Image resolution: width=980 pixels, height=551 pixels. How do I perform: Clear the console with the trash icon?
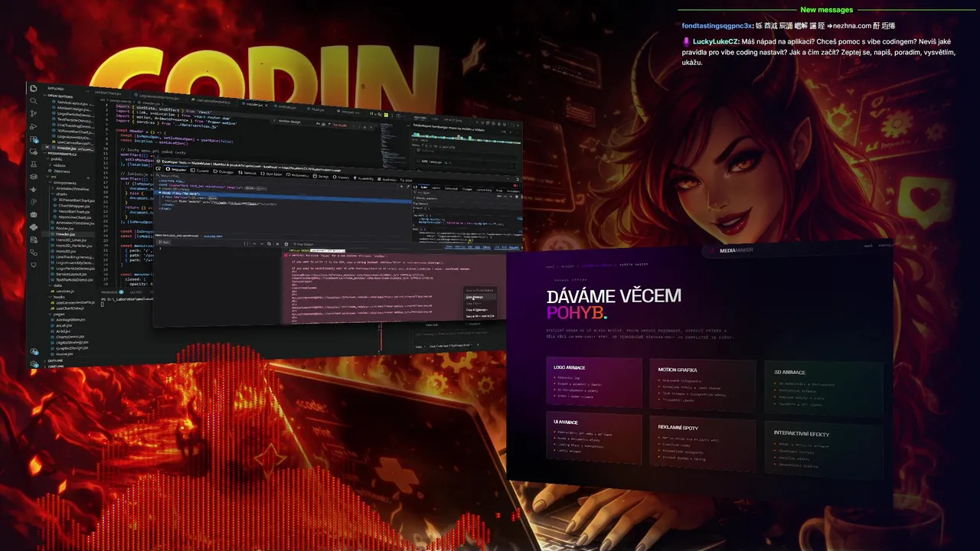(x=286, y=244)
